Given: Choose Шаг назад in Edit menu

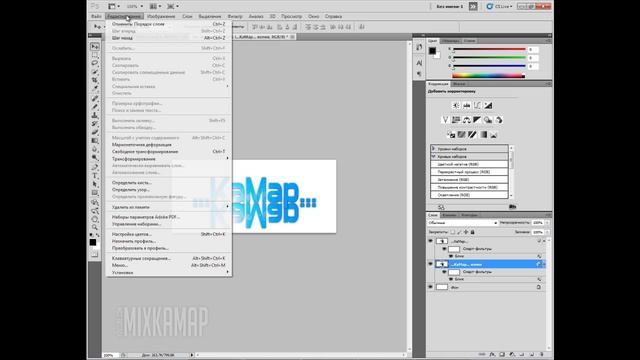Looking at the screenshot, I should click(x=169, y=38).
